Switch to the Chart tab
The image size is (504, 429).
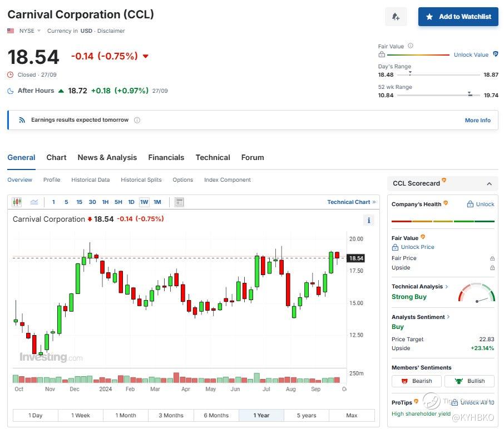56,158
